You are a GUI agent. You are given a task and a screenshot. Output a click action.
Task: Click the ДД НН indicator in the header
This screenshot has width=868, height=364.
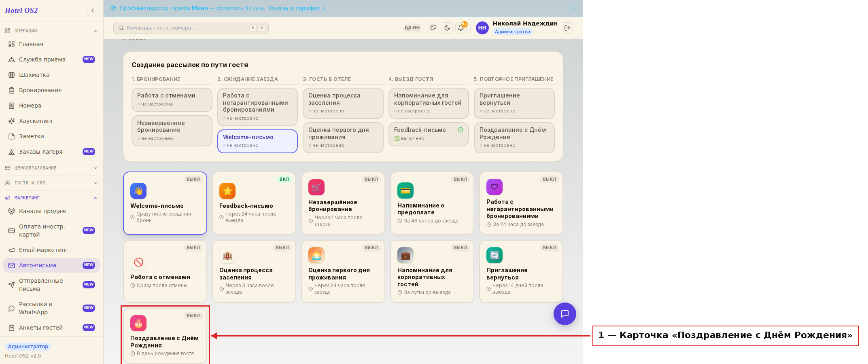(412, 28)
